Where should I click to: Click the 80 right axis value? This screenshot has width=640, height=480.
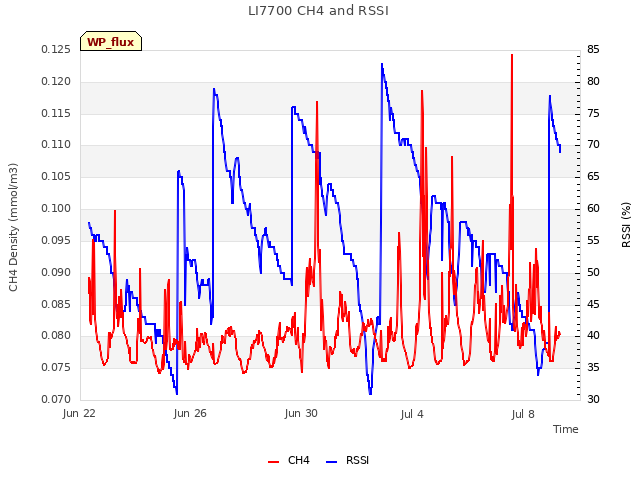pyautogui.click(x=593, y=81)
